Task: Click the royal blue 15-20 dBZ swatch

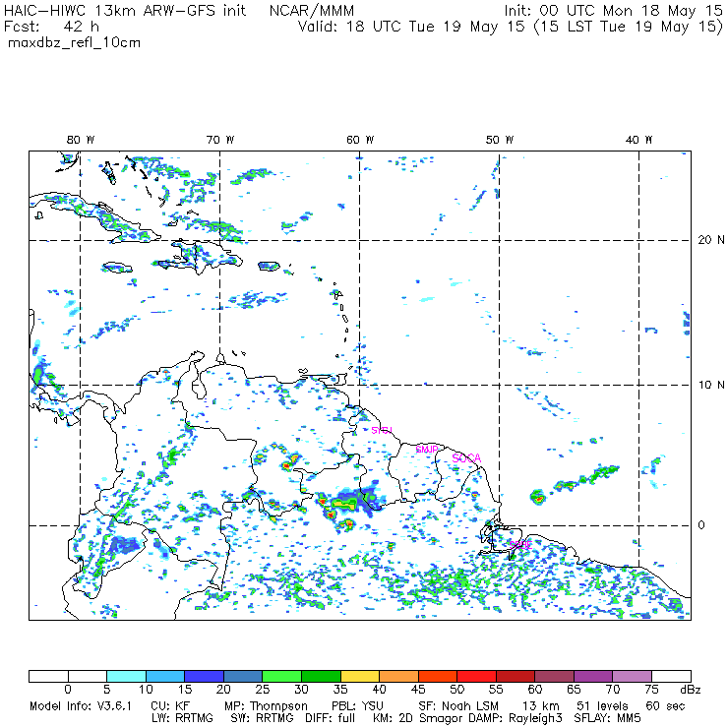Action: (205, 676)
